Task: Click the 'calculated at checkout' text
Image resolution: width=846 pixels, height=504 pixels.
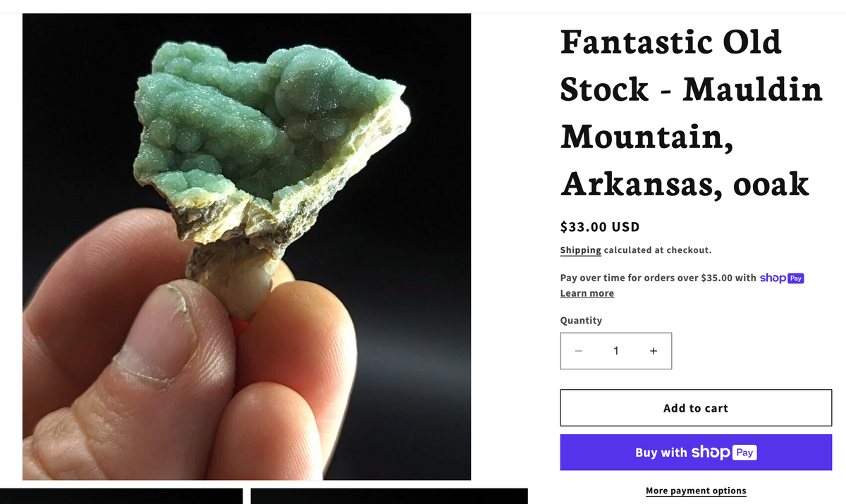Action: tap(658, 250)
